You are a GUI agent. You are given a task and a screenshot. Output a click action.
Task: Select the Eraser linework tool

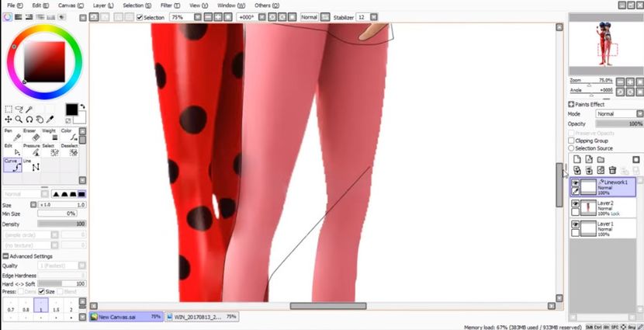tap(32, 135)
